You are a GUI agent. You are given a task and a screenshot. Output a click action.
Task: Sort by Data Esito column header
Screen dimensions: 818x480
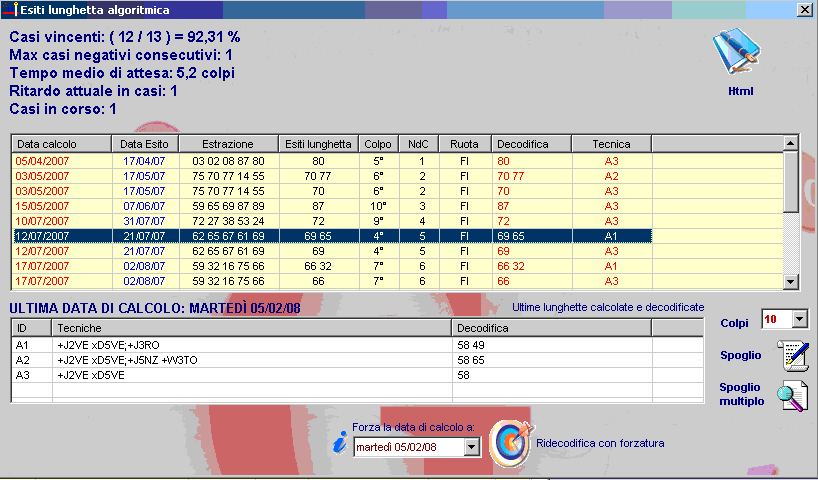(145, 144)
